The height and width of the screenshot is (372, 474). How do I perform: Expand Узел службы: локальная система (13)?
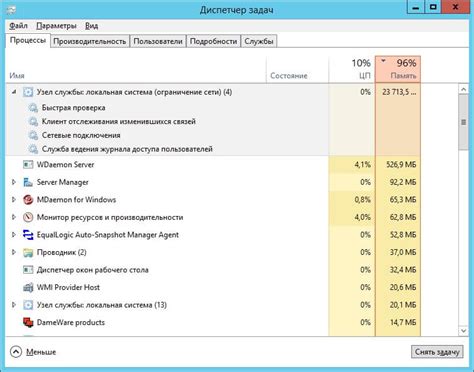(14, 305)
